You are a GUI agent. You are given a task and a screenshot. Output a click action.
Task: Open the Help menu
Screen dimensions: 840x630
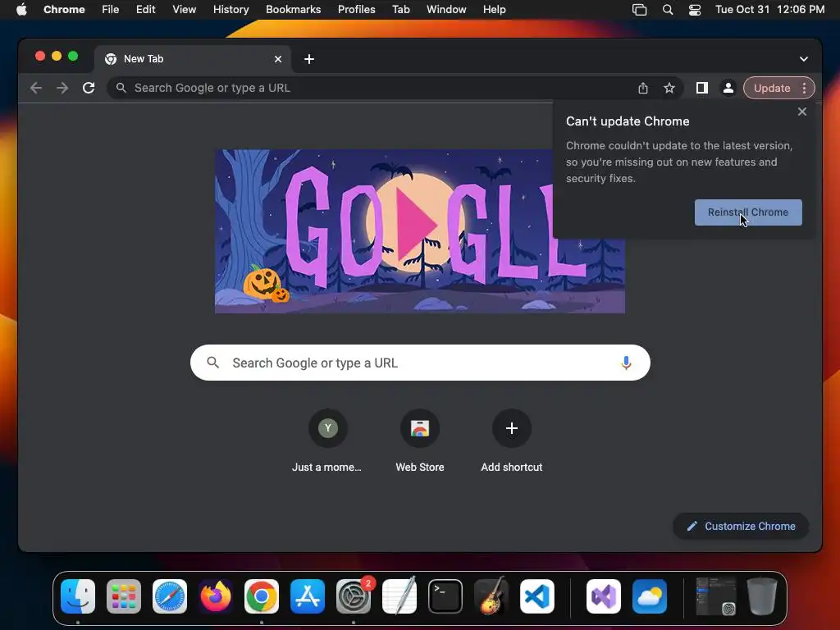tap(494, 10)
